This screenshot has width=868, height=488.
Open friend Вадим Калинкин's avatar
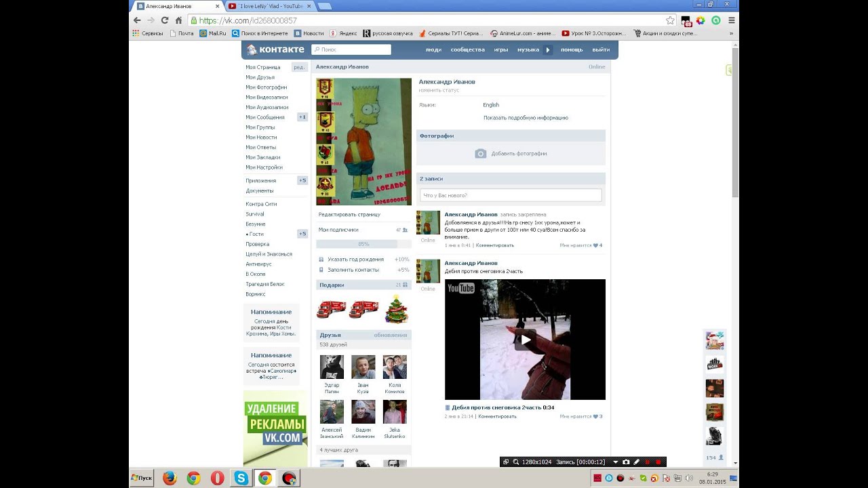(363, 411)
